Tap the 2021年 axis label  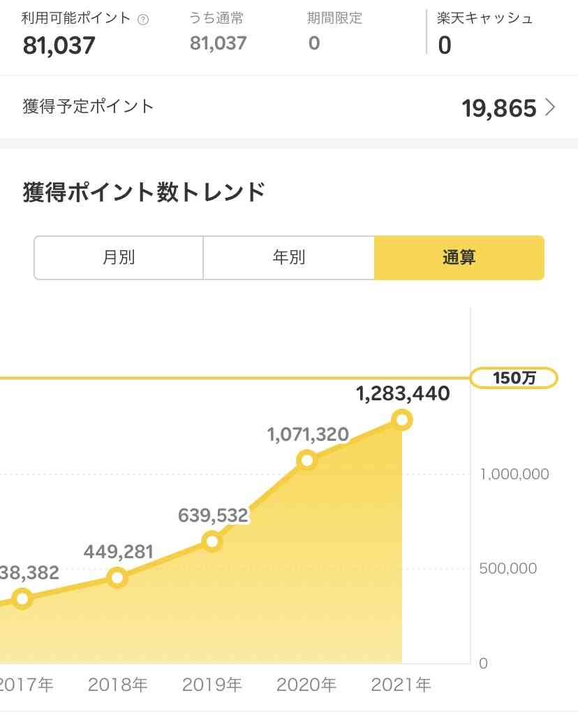pyautogui.click(x=401, y=685)
